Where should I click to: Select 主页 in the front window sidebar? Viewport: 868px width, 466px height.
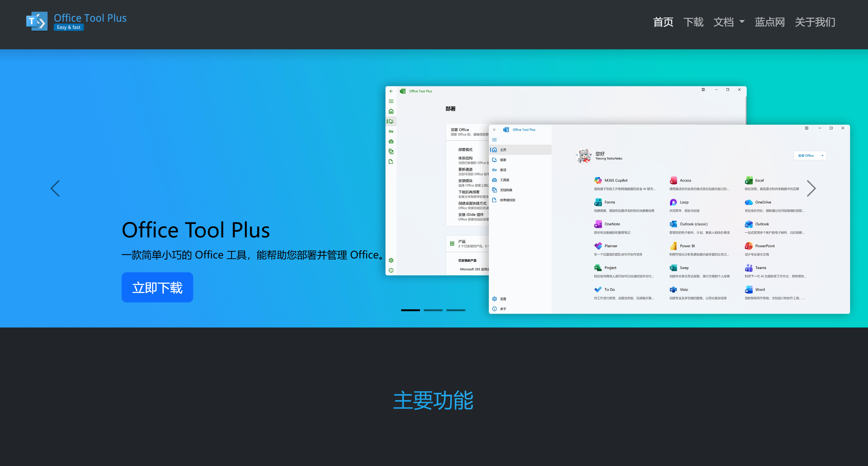[521, 150]
